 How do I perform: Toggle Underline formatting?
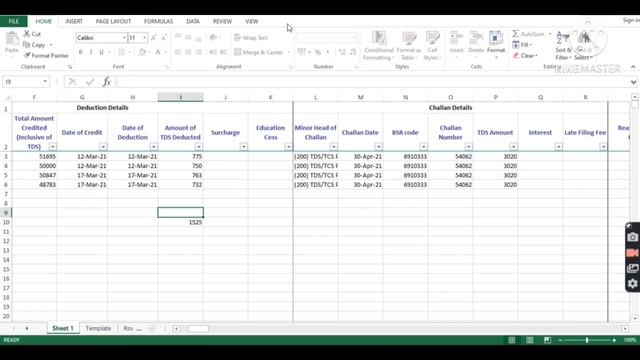coord(101,52)
